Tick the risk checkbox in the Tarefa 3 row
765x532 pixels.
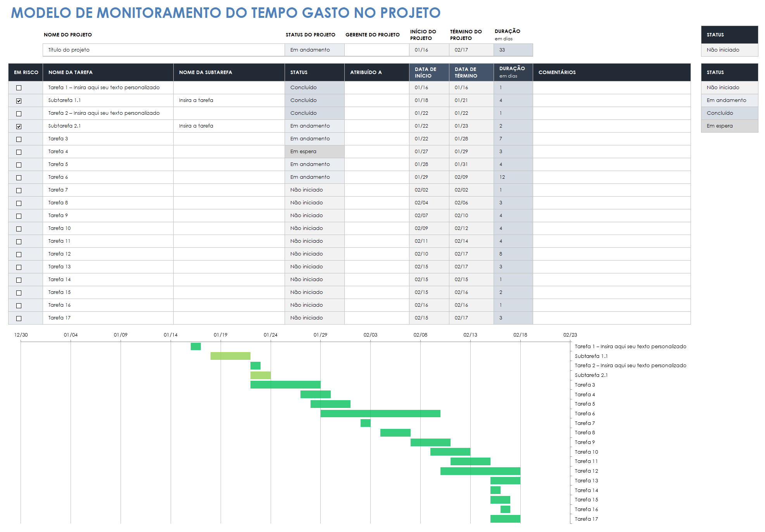pyautogui.click(x=19, y=139)
